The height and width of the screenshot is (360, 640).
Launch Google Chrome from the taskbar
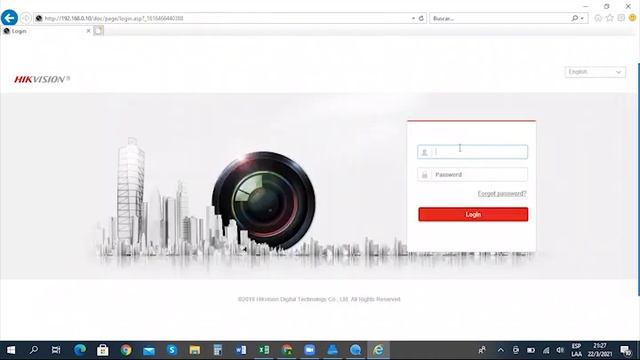(x=126, y=350)
